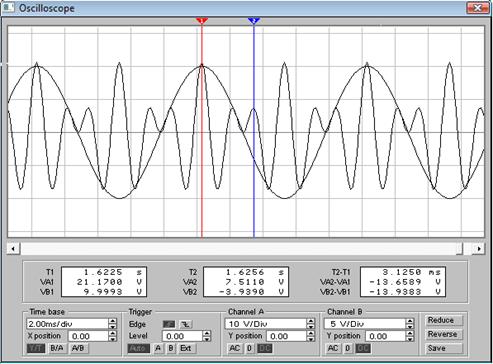Click the red cursor 1 marker
This screenshot has width=493, height=364.
point(202,21)
